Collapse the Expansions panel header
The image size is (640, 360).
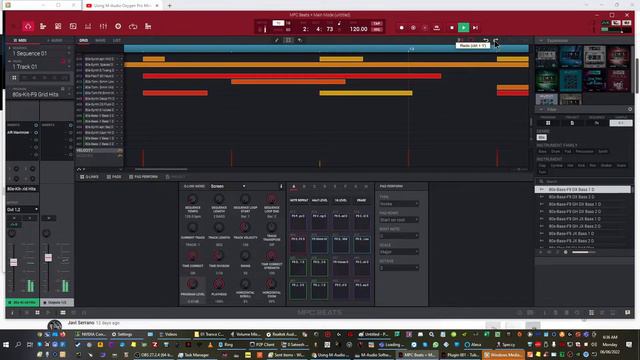541,41
